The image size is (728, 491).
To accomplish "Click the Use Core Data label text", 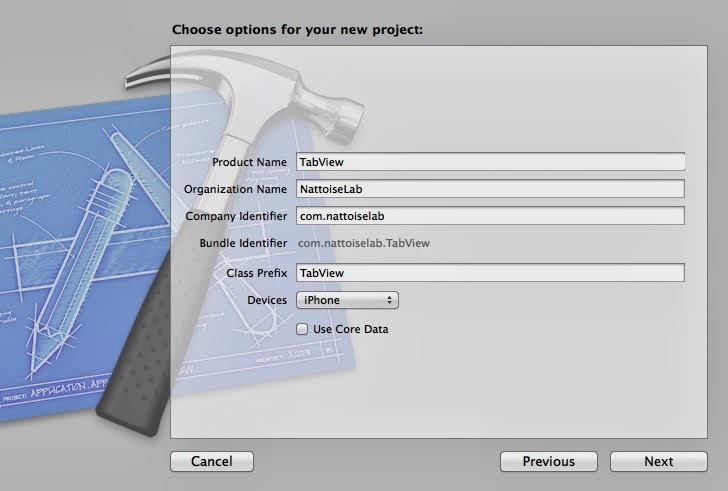I will 351,329.
